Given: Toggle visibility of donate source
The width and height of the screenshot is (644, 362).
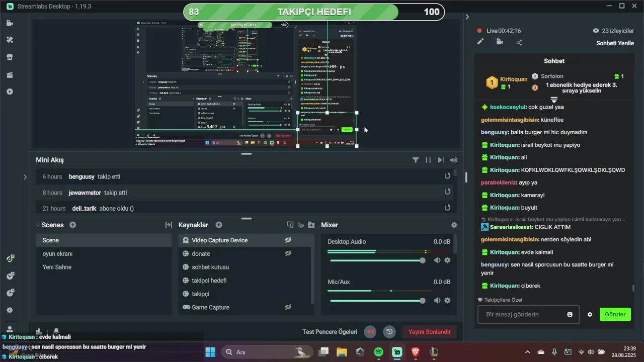Looking at the screenshot, I should click(288, 253).
